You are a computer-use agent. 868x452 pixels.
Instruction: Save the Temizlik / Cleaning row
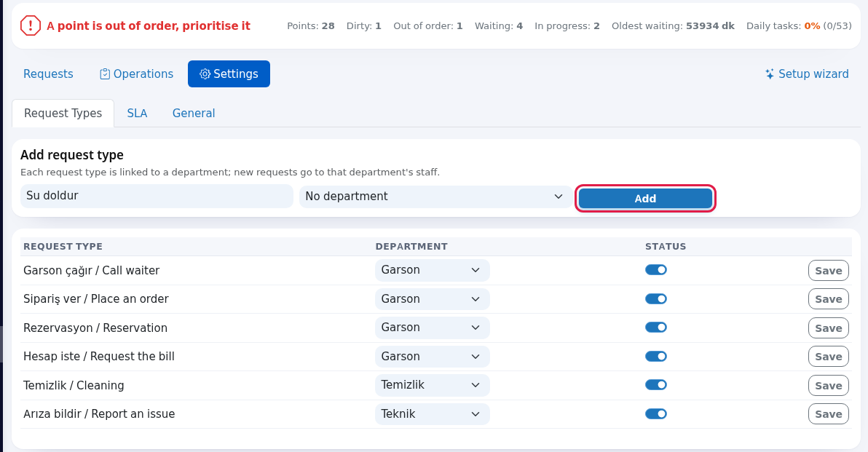pyautogui.click(x=828, y=386)
